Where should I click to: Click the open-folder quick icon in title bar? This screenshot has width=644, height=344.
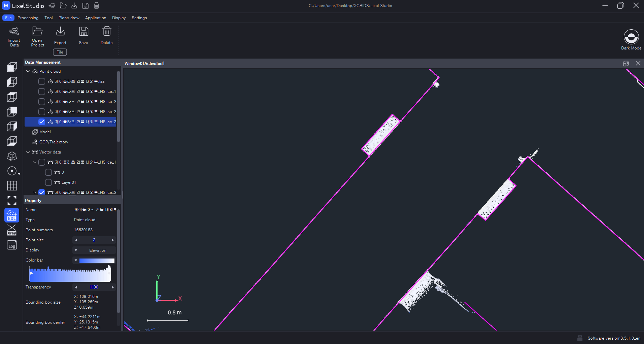(63, 6)
